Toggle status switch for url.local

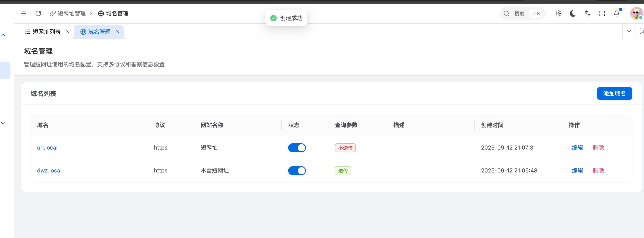pyautogui.click(x=297, y=148)
